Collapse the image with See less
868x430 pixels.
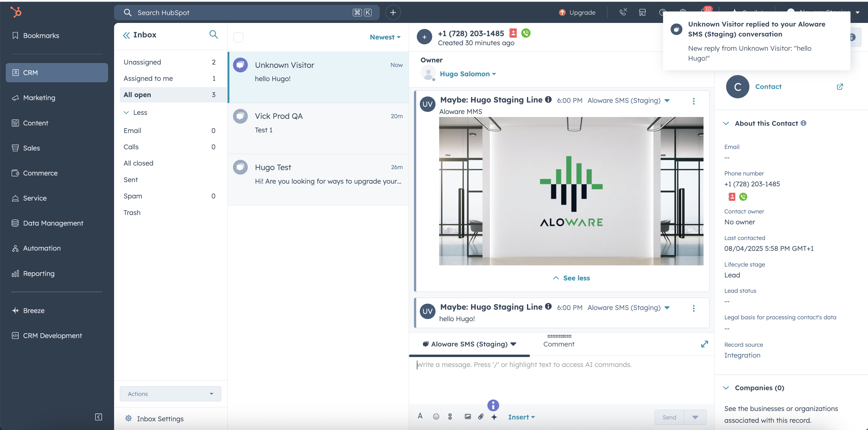click(x=572, y=278)
